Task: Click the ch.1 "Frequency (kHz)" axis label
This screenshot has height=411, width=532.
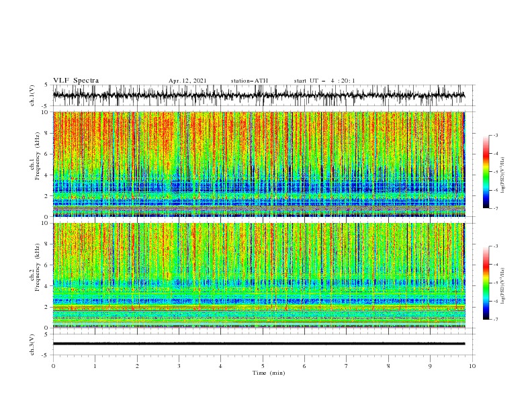Action: pyautogui.click(x=38, y=156)
